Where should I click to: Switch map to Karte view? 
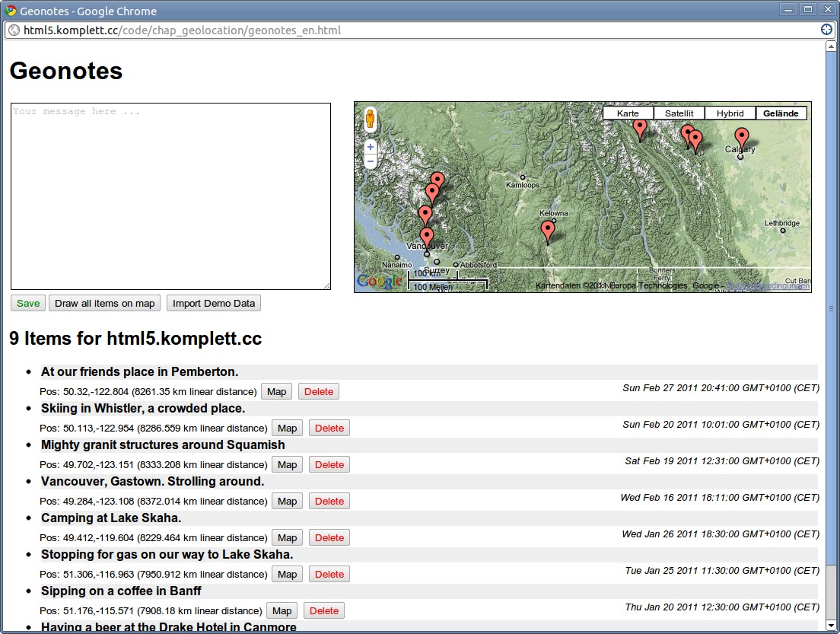(628, 113)
